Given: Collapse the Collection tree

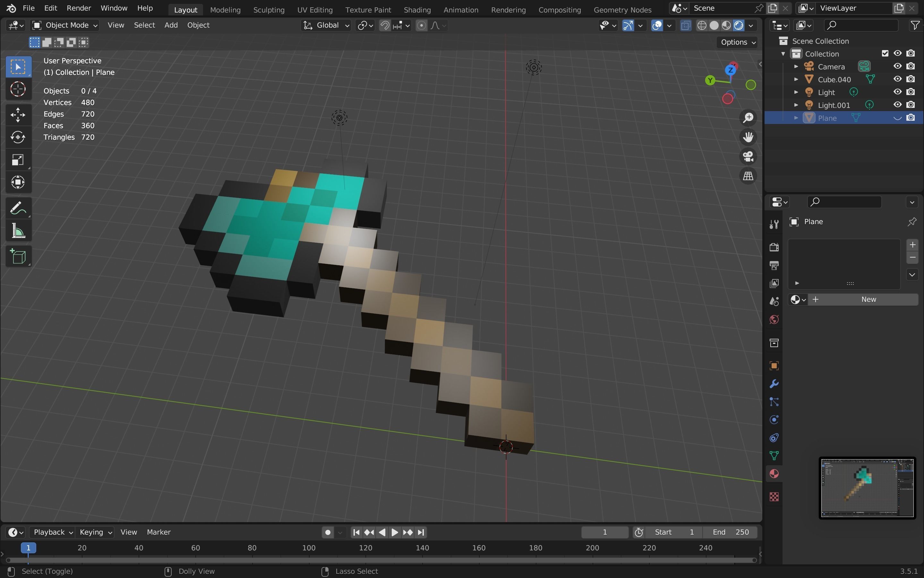Looking at the screenshot, I should (783, 54).
